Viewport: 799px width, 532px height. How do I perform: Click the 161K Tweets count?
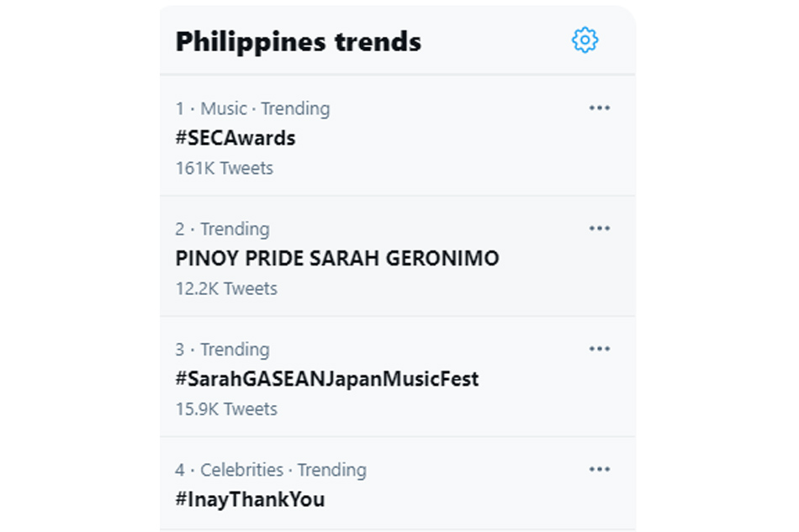[225, 168]
